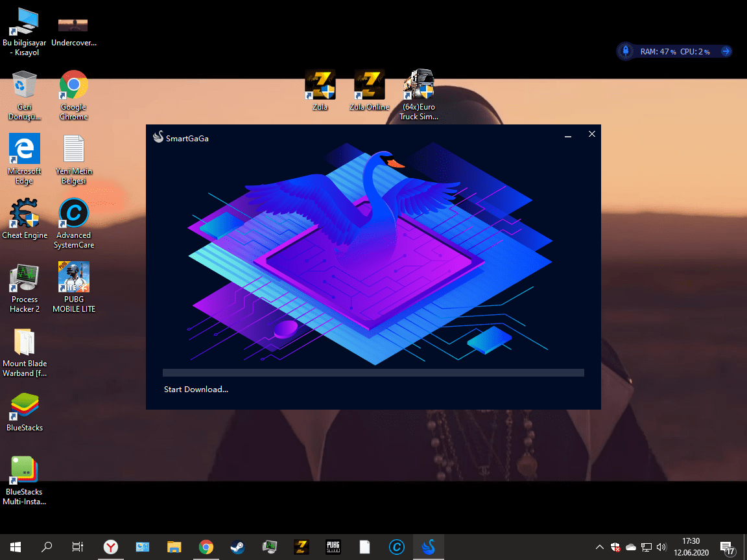
Task: Click the CPU: 2% readout
Action: point(694,51)
